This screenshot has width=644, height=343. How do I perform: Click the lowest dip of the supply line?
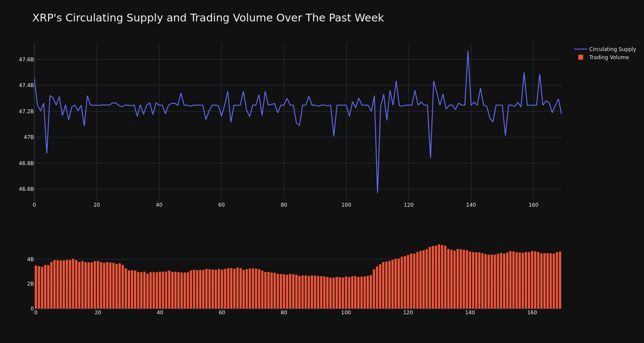(377, 193)
